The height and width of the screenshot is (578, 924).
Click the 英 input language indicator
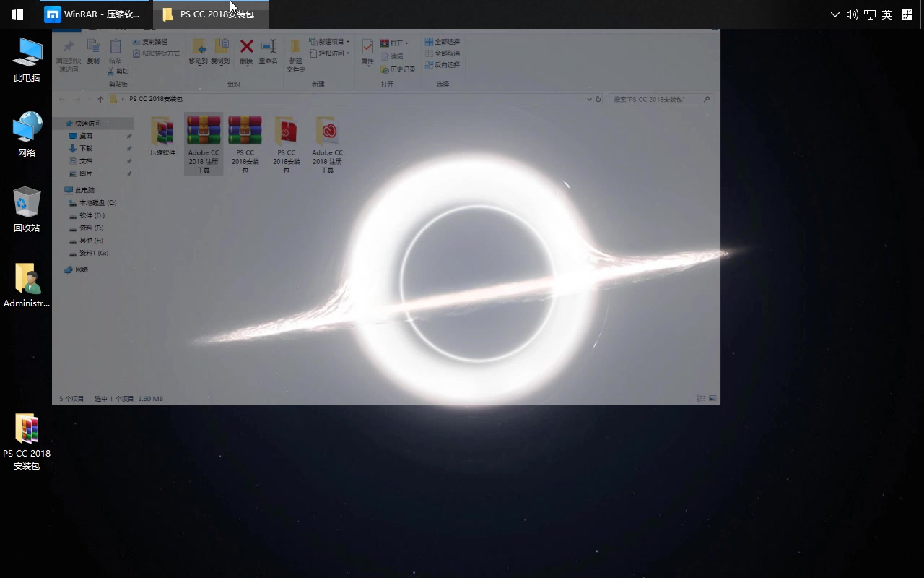pos(886,14)
